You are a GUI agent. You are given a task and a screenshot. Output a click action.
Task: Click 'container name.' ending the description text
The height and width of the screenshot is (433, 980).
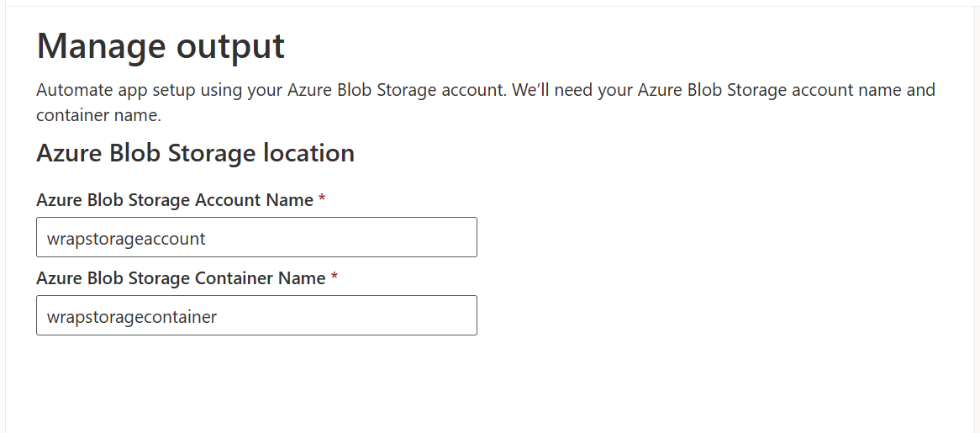[x=98, y=115]
